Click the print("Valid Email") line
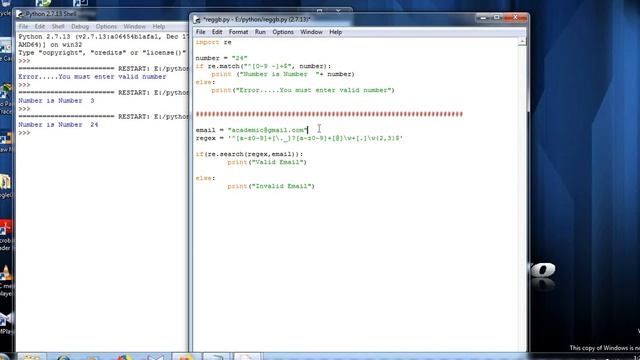The width and height of the screenshot is (640, 360). point(267,162)
